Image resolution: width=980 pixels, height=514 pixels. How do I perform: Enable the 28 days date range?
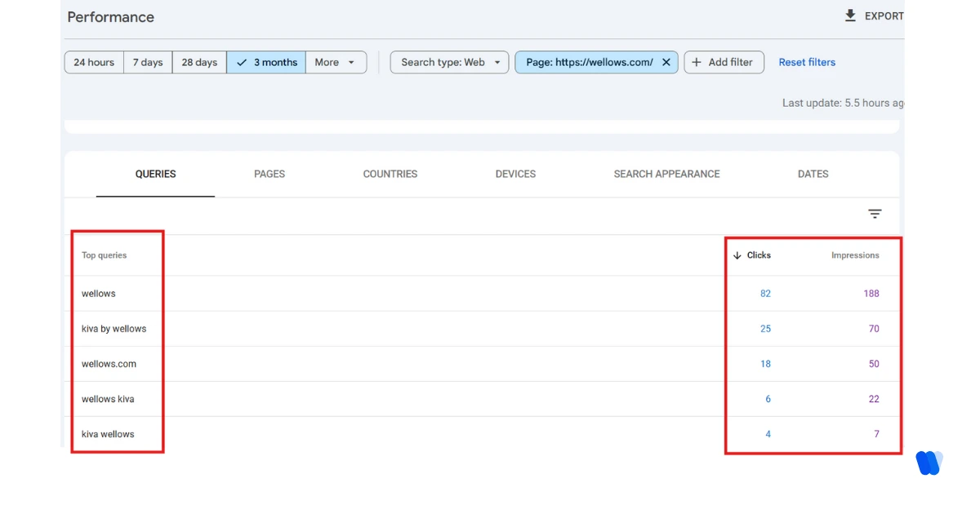coord(198,61)
